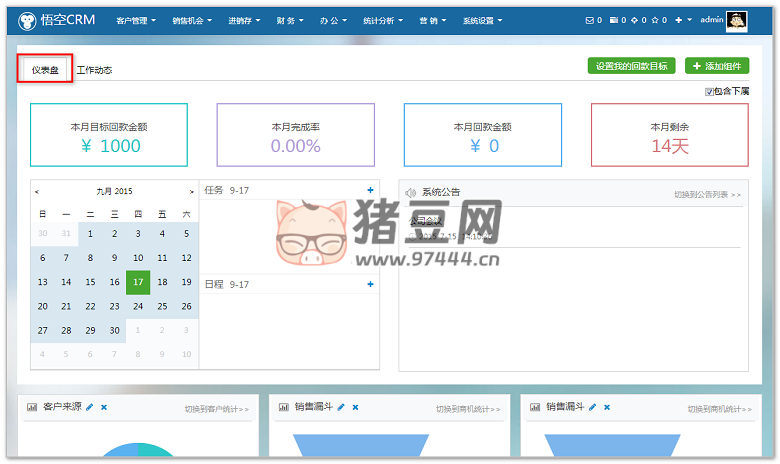Toggle the 包含下属 checkbox
This screenshot has height=464, width=780.
point(709,91)
